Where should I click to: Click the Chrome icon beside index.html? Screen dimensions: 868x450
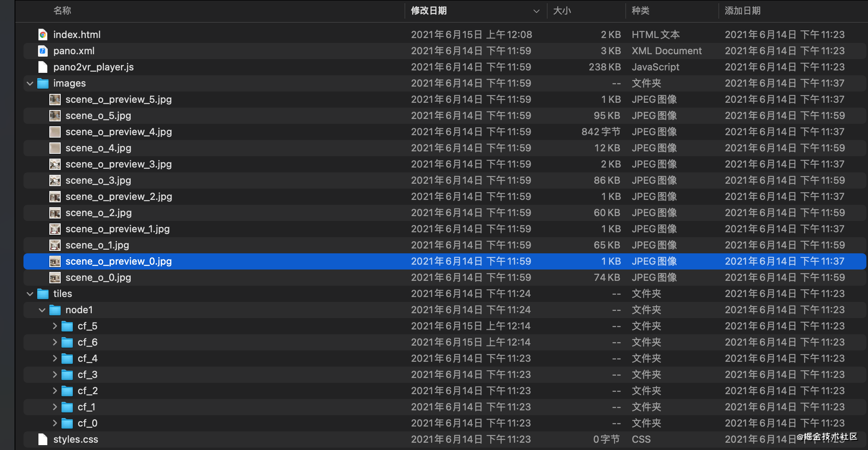(42, 35)
